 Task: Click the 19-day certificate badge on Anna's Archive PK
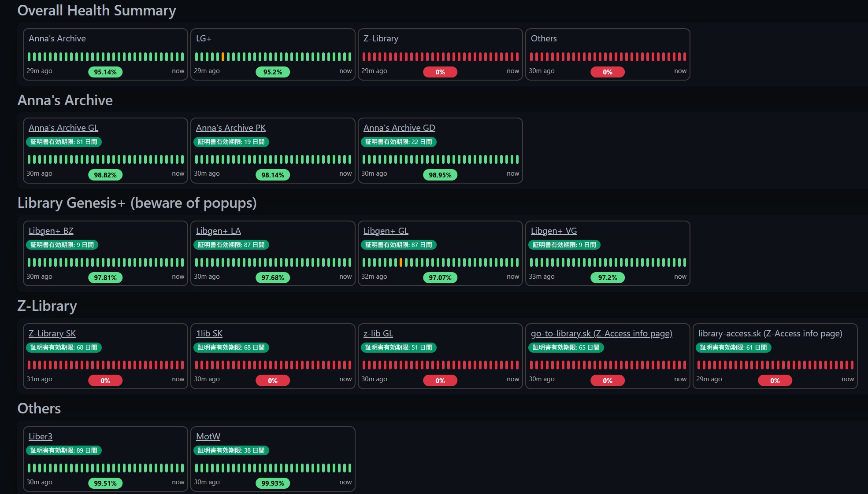tap(231, 142)
